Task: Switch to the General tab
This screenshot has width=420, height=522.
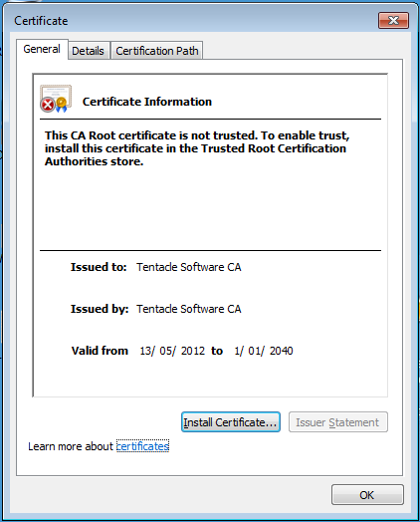Action: pos(42,49)
